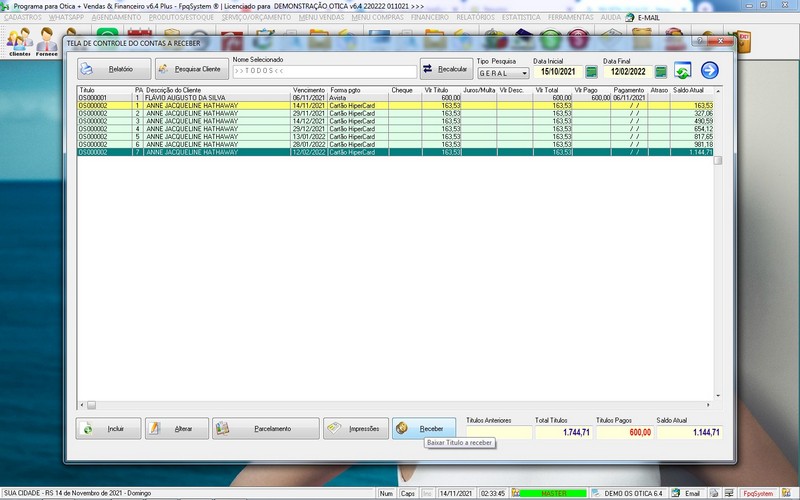Click the horizontal scrollbar thumb of the table
This screenshot has height=500, width=800.
coord(91,405)
